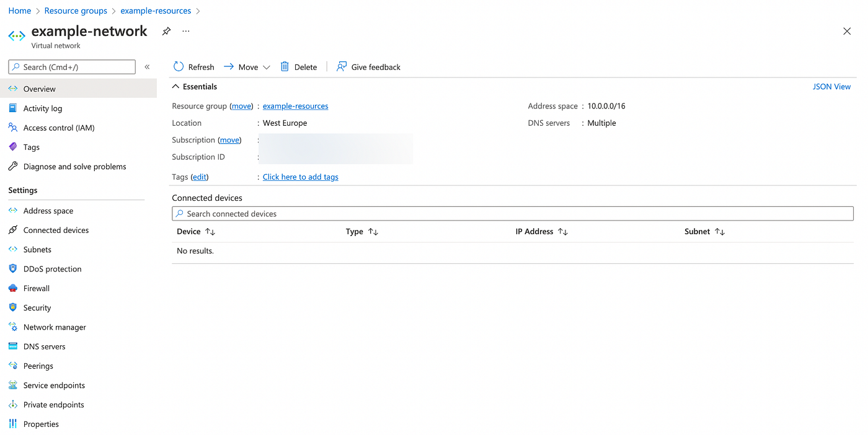The image size is (868, 435).
Task: Click the Subnets icon
Action: [x=13, y=249]
